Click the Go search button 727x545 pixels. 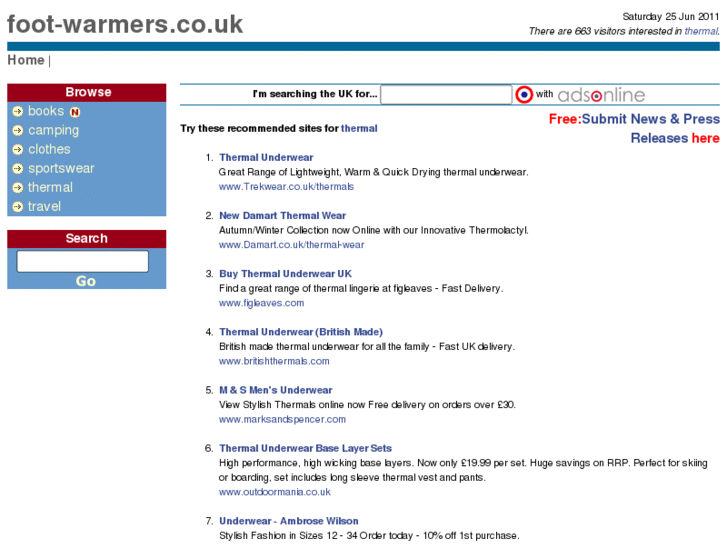86,281
